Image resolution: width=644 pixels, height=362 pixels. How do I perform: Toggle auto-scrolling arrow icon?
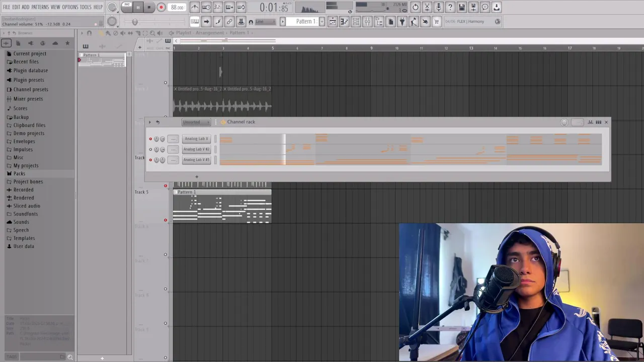(x=206, y=22)
